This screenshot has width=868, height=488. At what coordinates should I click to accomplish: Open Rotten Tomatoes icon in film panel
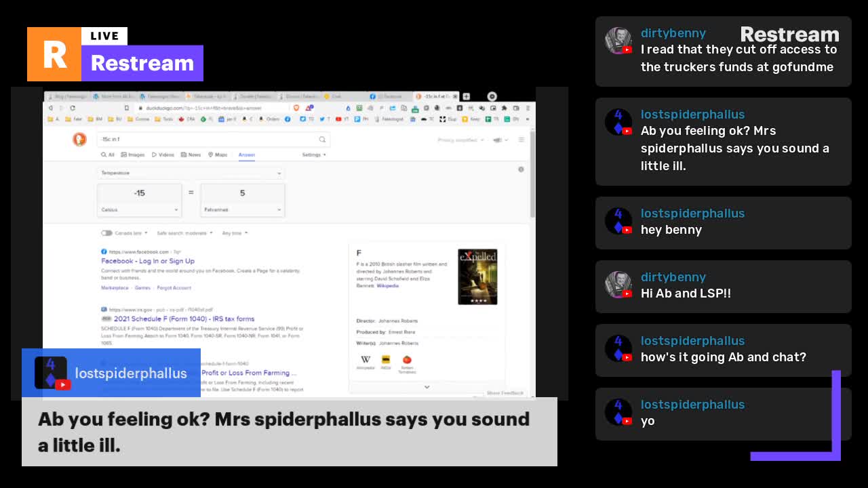coord(407,361)
